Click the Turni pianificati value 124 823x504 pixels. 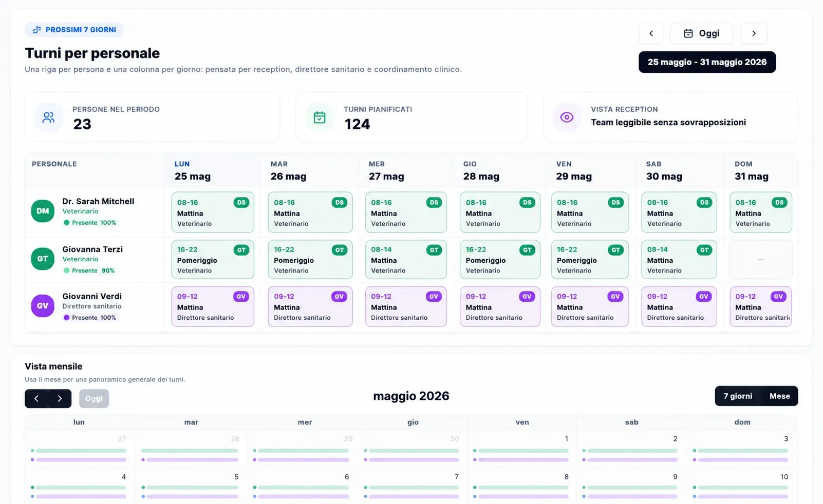[x=357, y=124]
